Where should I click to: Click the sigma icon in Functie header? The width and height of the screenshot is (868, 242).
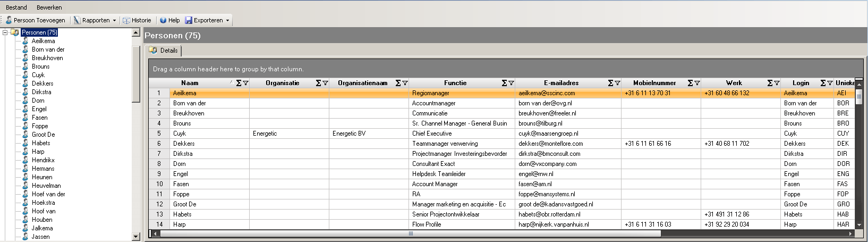pos(504,83)
